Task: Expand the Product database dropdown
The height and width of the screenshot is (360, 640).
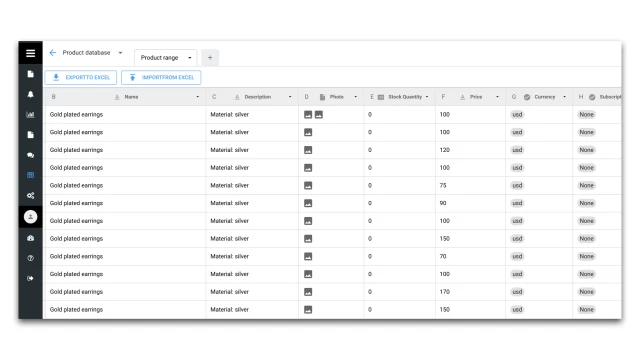Action: click(x=120, y=53)
